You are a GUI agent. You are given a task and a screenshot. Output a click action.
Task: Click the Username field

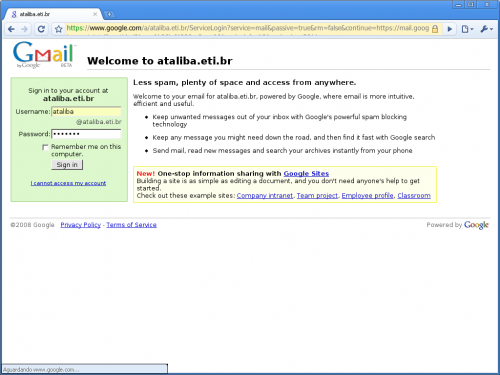[86, 111]
